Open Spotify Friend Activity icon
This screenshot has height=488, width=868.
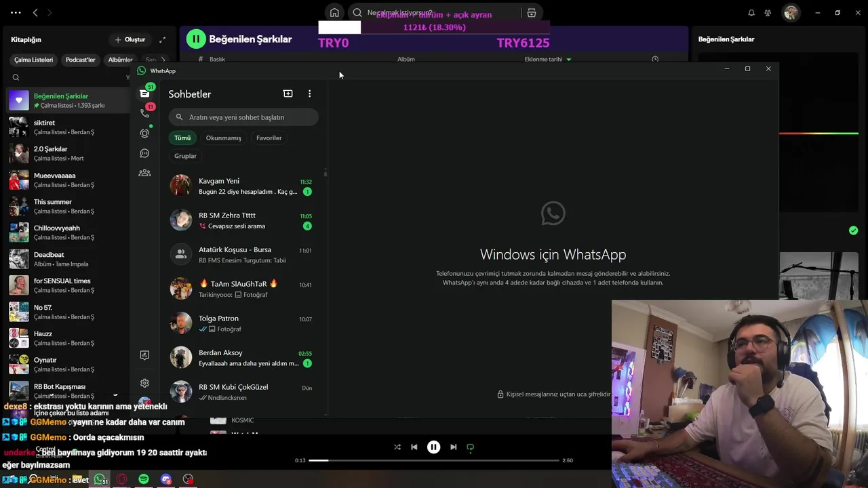(768, 12)
